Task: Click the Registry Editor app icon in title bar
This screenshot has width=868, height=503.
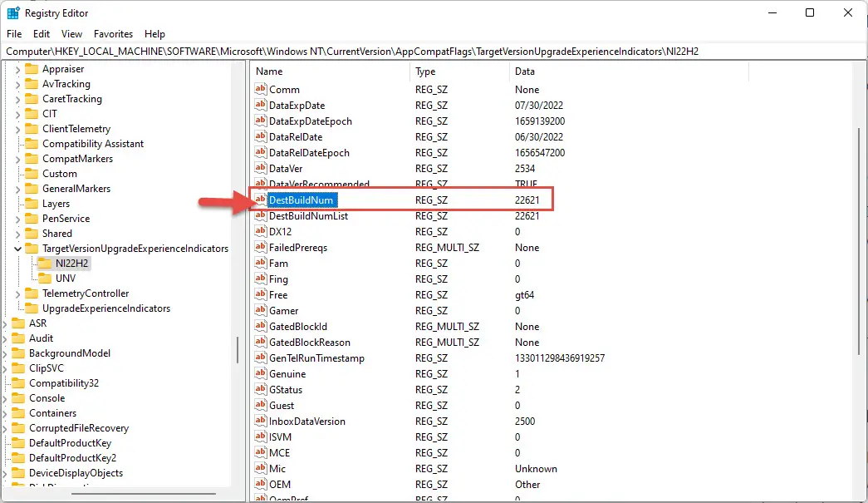Action: [x=13, y=12]
